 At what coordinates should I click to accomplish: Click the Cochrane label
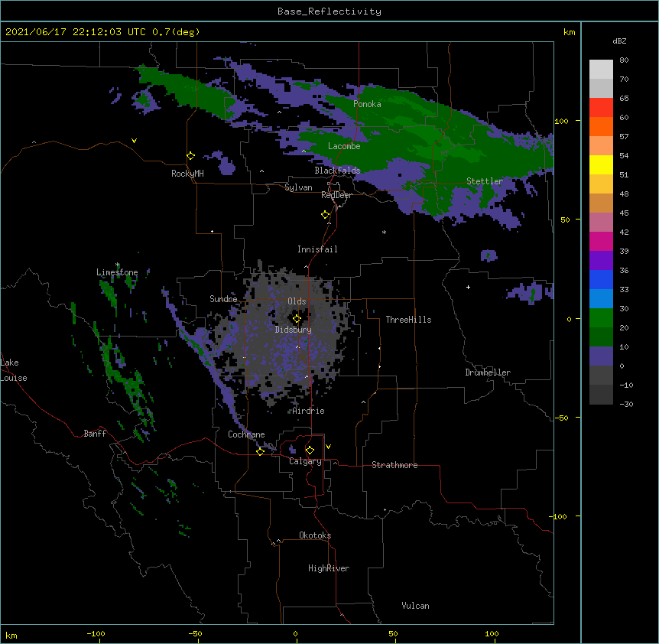[x=246, y=434]
